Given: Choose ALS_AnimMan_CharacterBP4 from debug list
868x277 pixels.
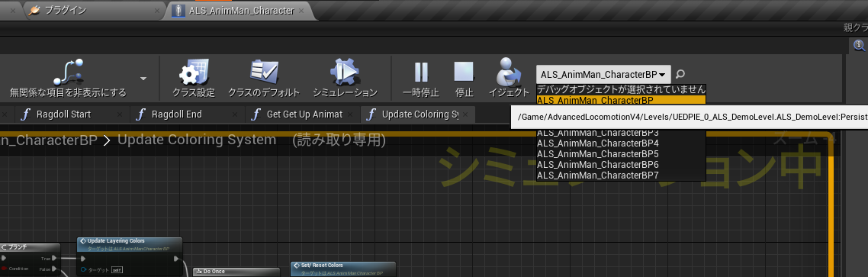Looking at the screenshot, I should [x=621, y=143].
